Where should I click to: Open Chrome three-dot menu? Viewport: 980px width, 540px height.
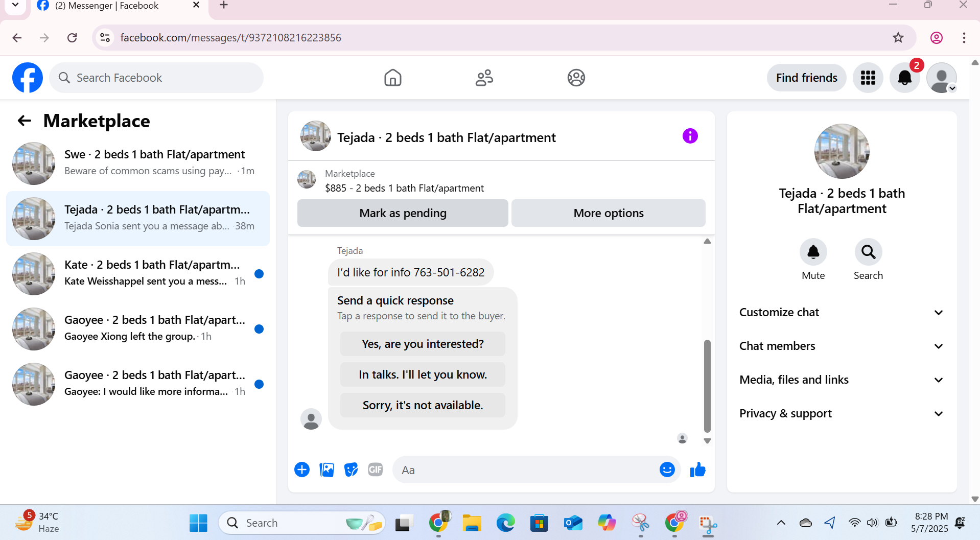964,37
